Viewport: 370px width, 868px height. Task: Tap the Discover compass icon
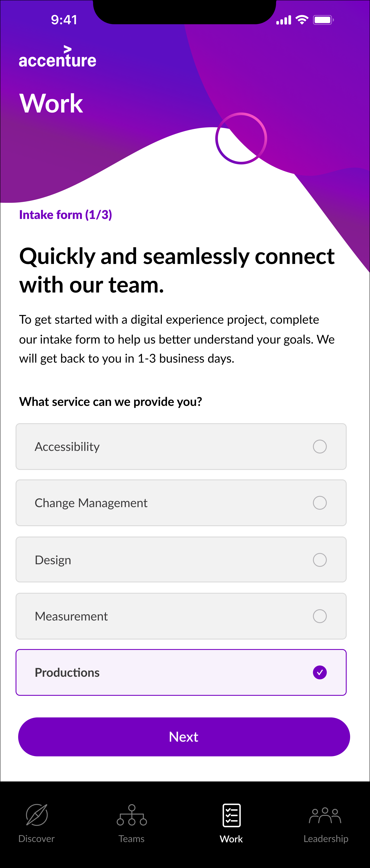tap(37, 815)
